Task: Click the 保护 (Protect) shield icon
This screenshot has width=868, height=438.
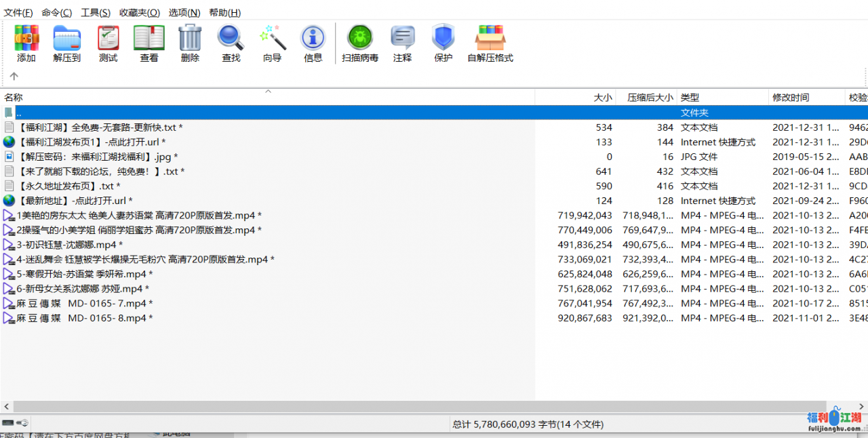Action: [443, 43]
